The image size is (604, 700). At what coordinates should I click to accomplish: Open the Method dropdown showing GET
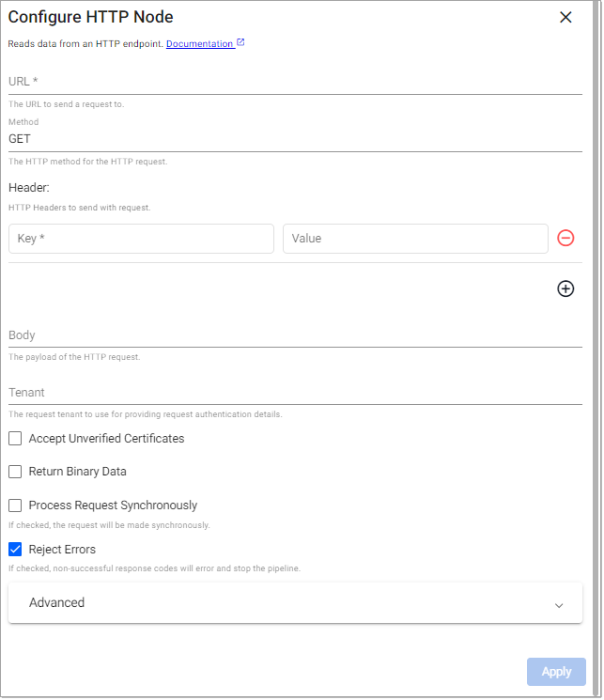[x=295, y=139]
